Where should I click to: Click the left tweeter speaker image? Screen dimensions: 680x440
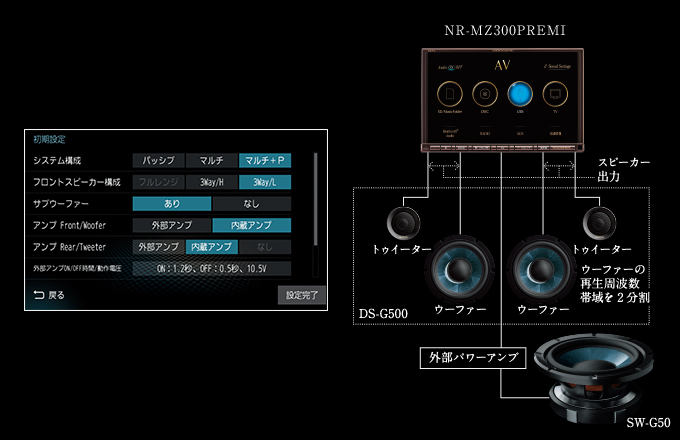pyautogui.click(x=403, y=221)
